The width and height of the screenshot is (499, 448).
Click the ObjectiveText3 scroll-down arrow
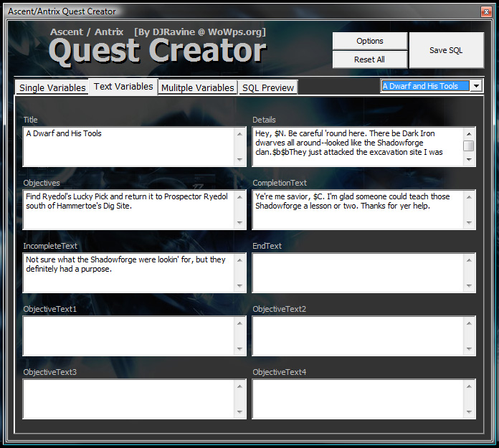click(239, 411)
